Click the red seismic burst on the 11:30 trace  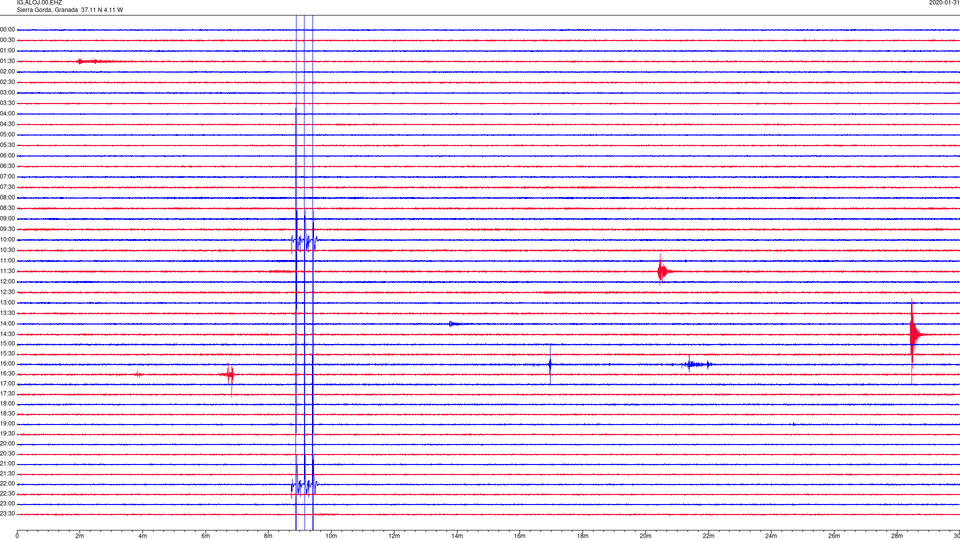[663, 271]
